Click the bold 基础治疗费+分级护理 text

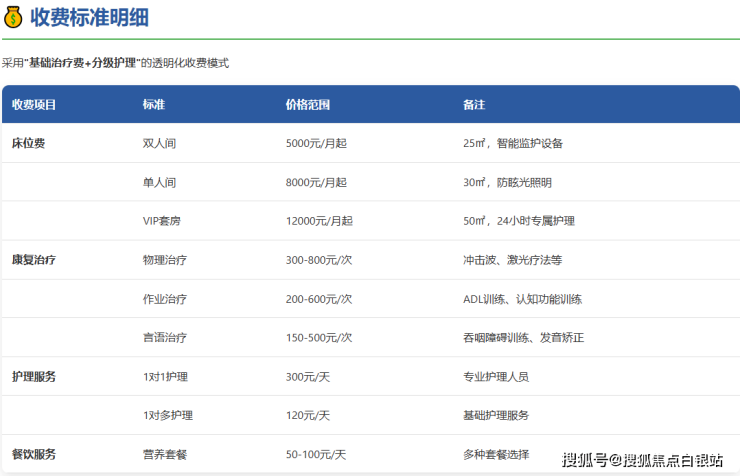82,63
